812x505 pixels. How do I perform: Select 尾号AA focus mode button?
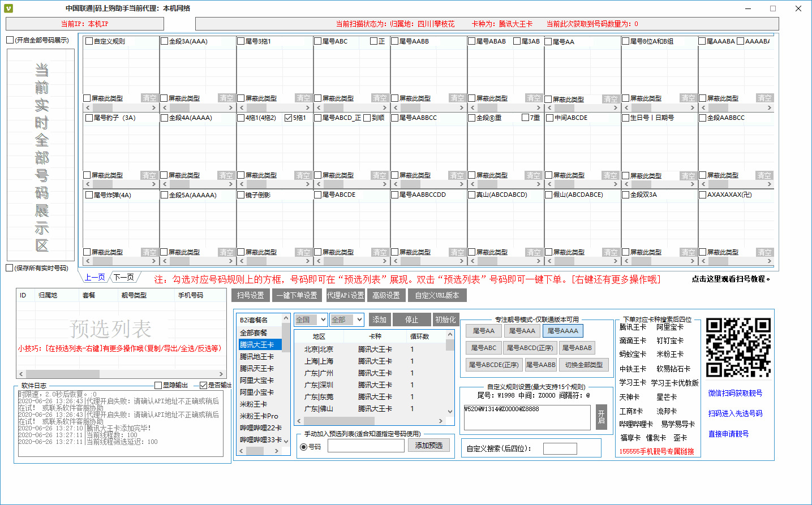483,331
